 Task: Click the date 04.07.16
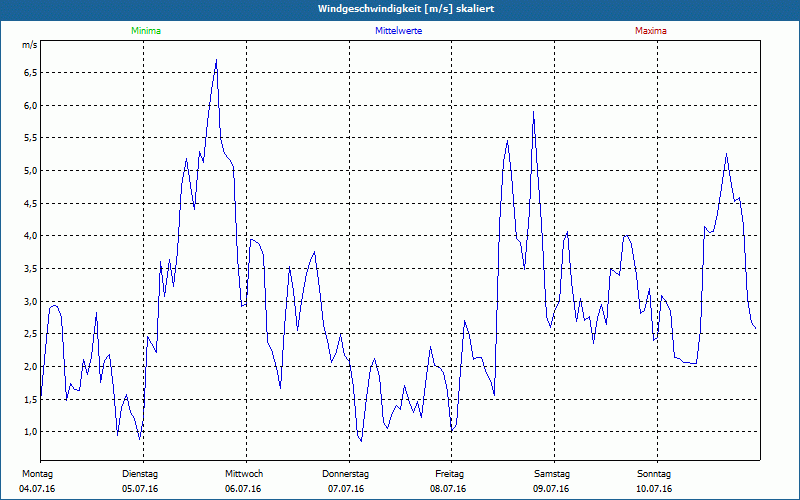37,489
